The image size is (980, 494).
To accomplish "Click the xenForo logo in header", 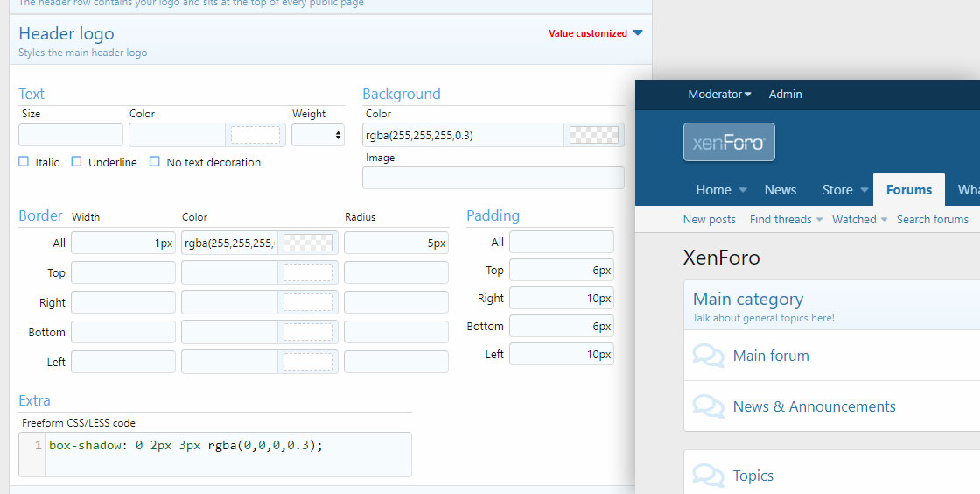I will tap(729, 142).
